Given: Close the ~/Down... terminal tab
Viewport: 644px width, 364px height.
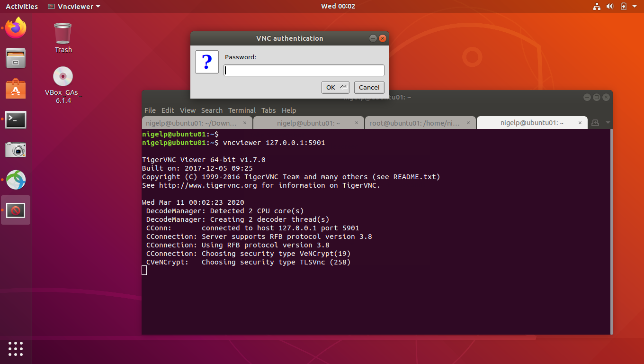Looking at the screenshot, I should point(245,123).
